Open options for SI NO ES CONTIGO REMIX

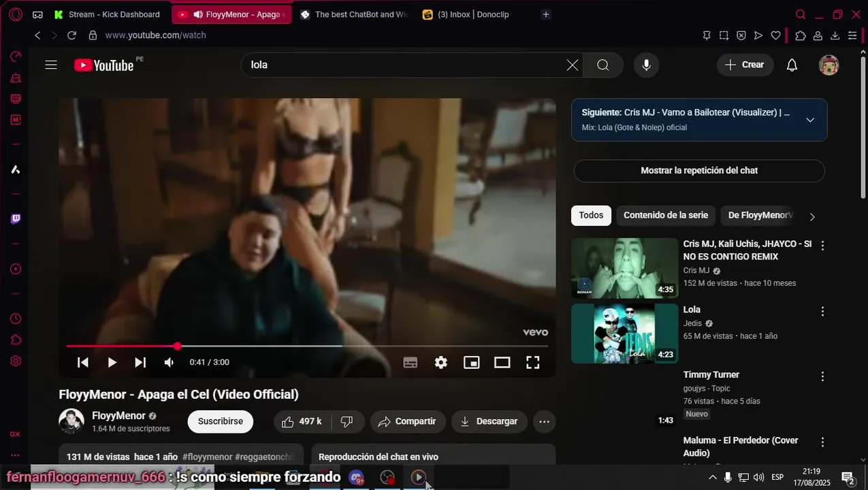click(x=822, y=246)
